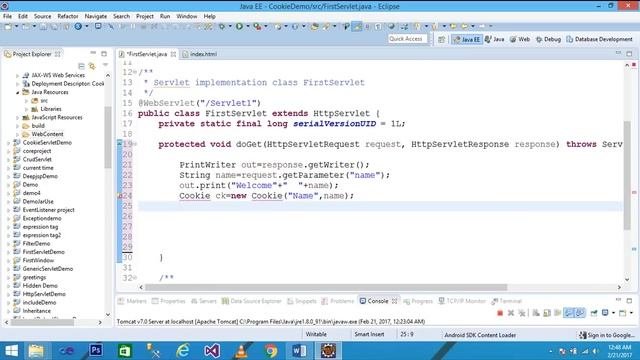Toggle code folding at line 19 doGet
Screen dimensions: 640x360
tap(135, 144)
